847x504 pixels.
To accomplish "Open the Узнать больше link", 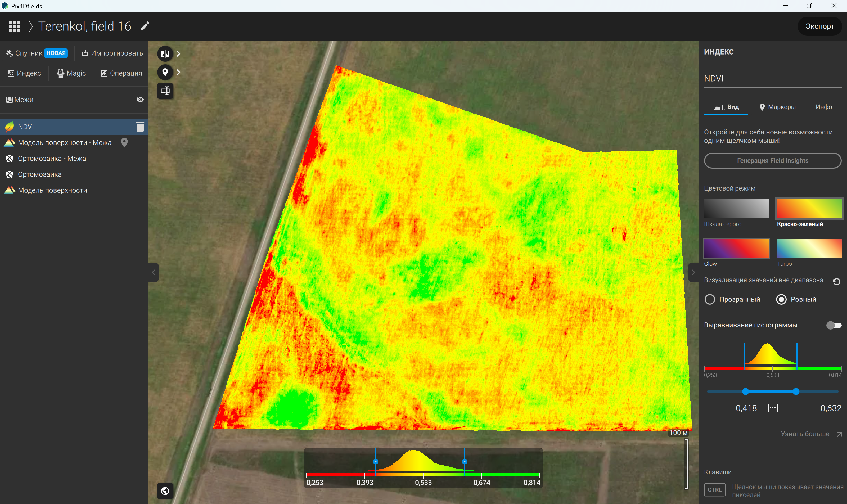I will (811, 434).
